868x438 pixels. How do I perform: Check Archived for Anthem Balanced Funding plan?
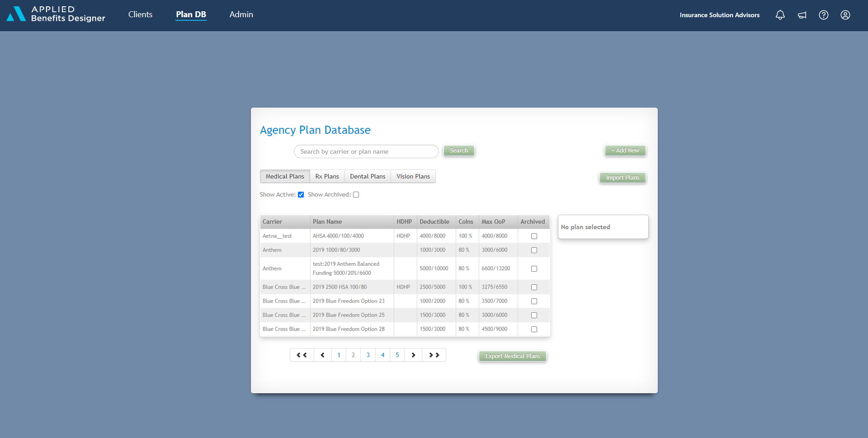point(534,268)
